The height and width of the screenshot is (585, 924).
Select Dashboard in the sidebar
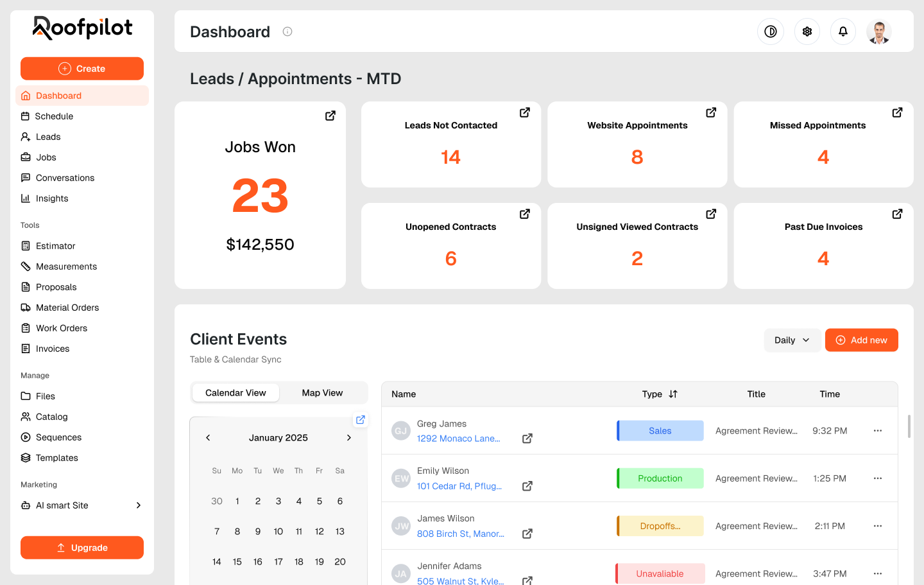(82, 96)
